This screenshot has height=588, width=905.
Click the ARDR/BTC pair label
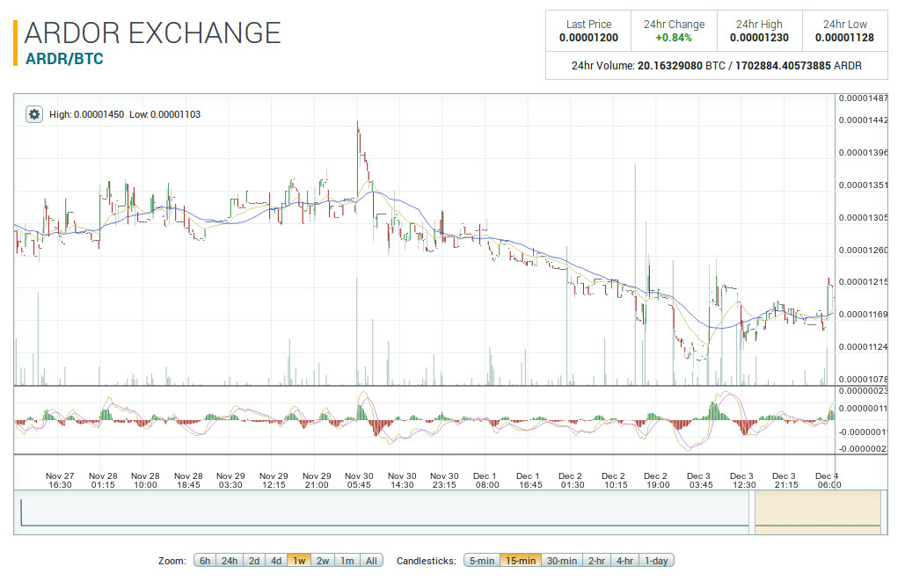(65, 59)
